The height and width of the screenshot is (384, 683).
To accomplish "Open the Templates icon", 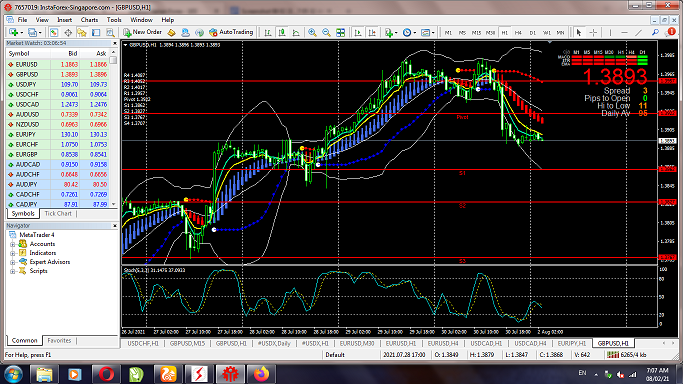I will click(x=426, y=32).
